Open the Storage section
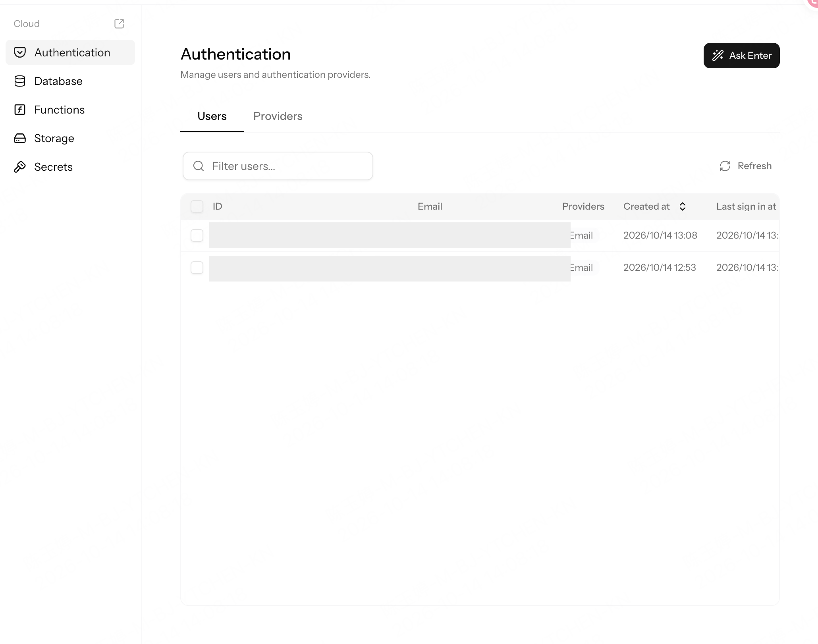Screen dimensions: 818x644 (x=70, y=138)
